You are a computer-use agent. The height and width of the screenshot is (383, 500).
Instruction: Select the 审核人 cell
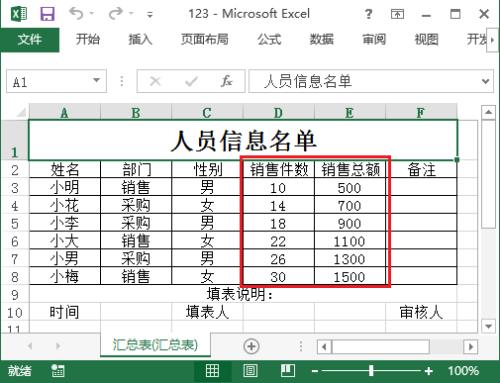coord(421,312)
